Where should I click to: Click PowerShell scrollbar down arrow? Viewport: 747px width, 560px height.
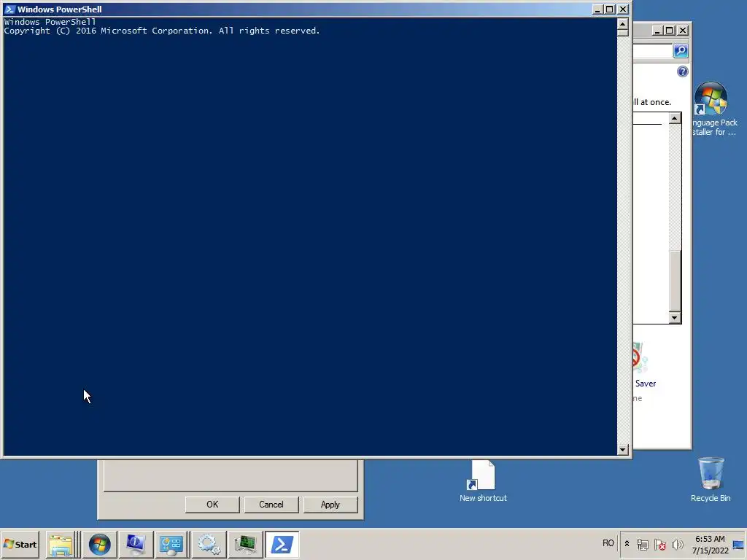pos(623,449)
